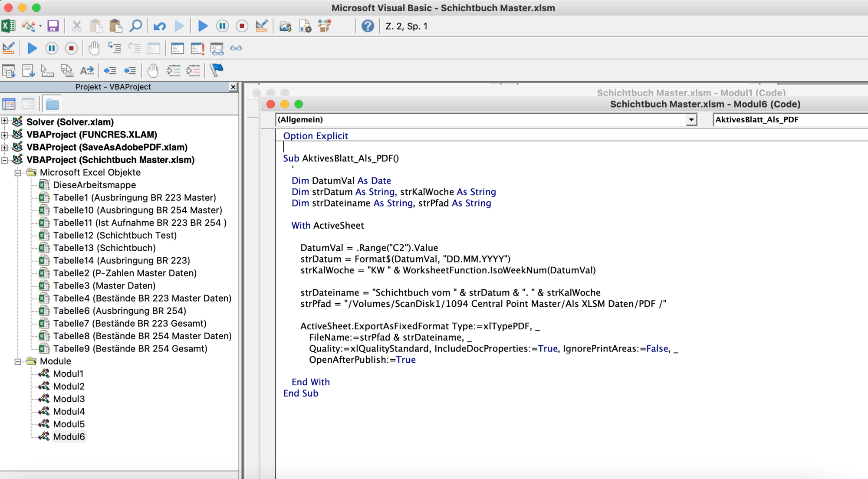Expand the Solver (Solver.xlam) project
This screenshot has height=479, width=868.
(5, 121)
